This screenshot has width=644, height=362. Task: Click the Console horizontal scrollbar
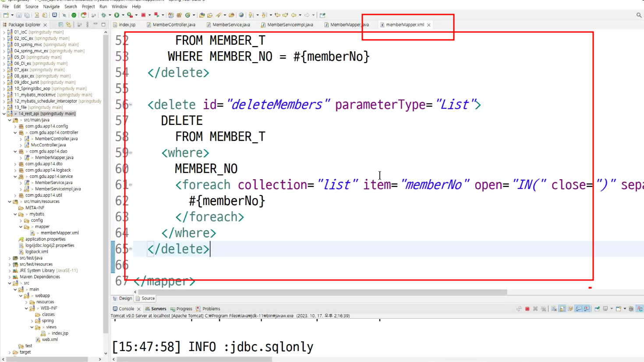point(195,359)
